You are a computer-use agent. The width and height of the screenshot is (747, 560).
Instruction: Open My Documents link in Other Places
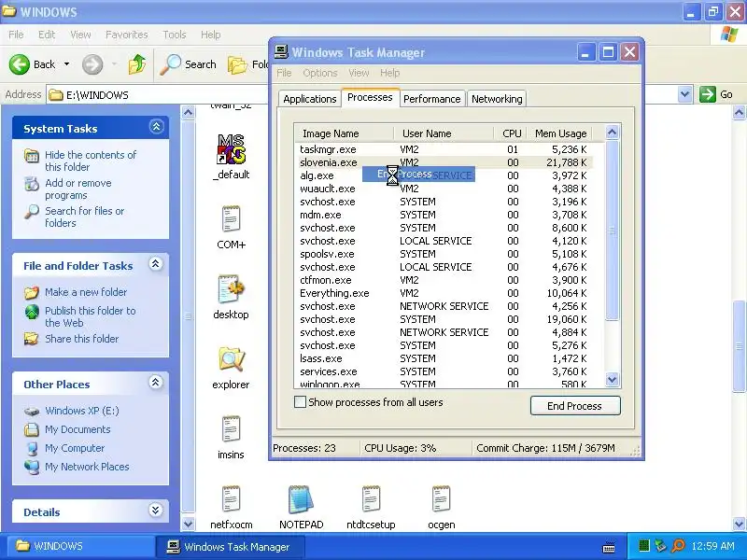click(x=78, y=429)
